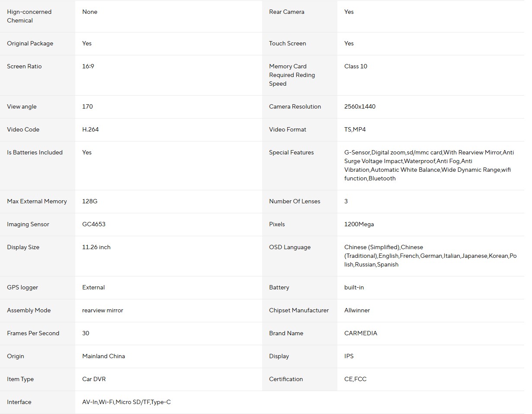Click the Camera Resolution value 2560x1440
Viewport: 532px width, 414px height.
coord(360,106)
